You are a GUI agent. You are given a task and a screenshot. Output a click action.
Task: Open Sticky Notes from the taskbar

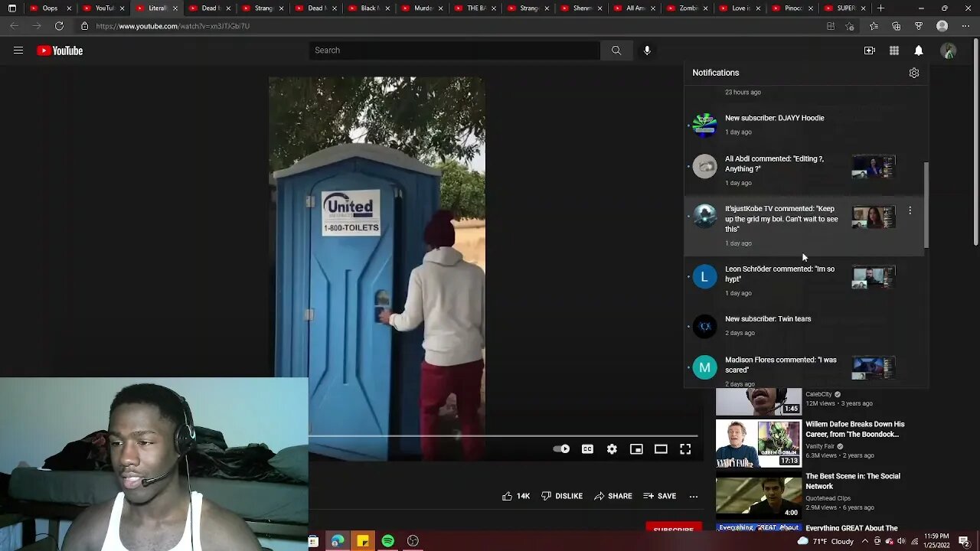pos(363,541)
